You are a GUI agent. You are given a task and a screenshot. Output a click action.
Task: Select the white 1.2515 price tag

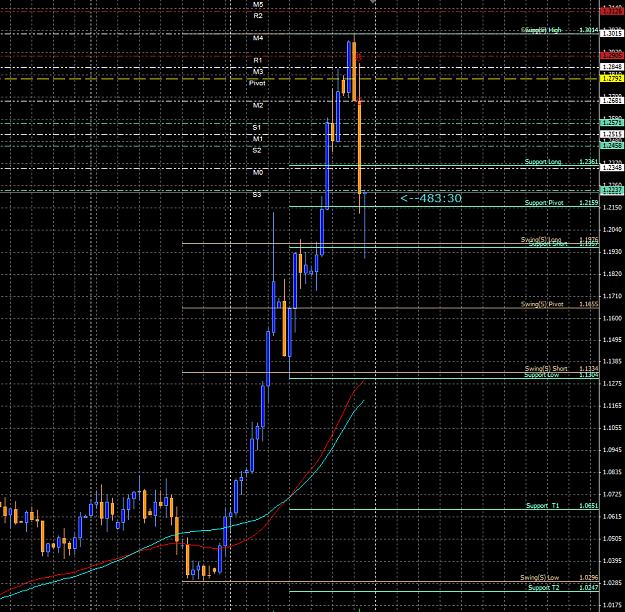pos(612,134)
